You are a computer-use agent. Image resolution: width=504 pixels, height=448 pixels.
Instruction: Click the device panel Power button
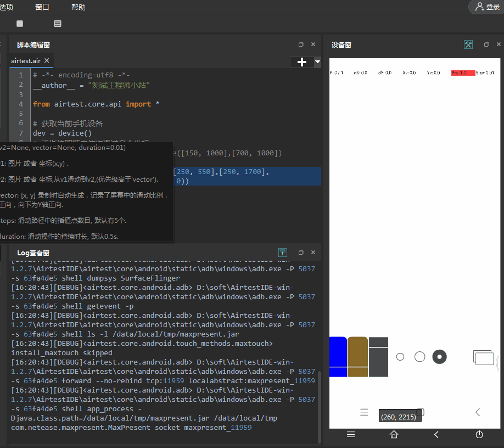[x=479, y=434]
